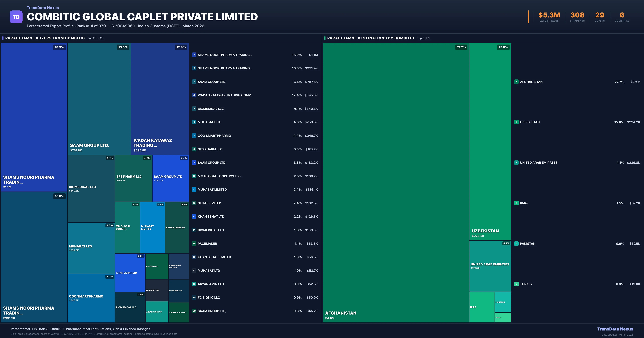Screen dimensions: 644x338
Task: Click the 77.7% badge on the Afghanistan block
Action: click(461, 47)
